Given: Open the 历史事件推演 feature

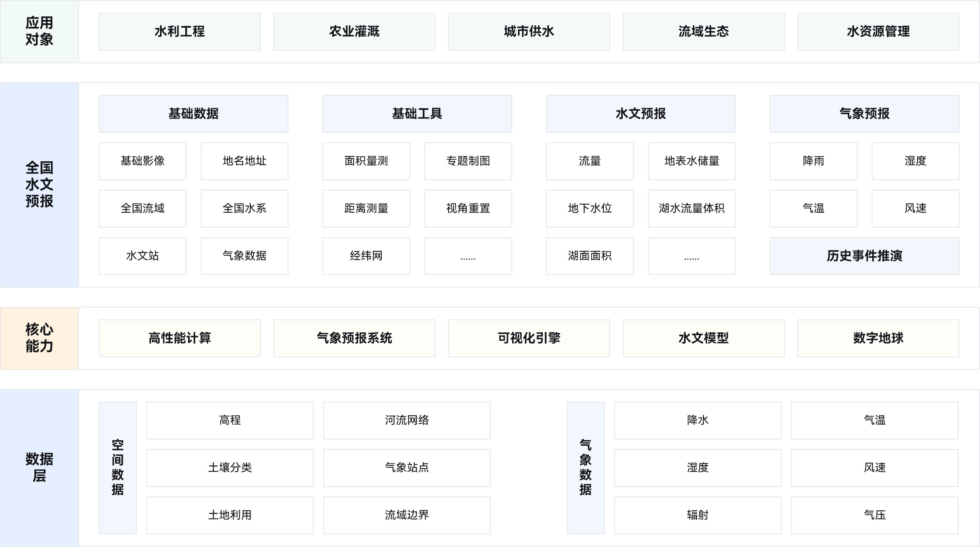Looking at the screenshot, I should [x=864, y=256].
